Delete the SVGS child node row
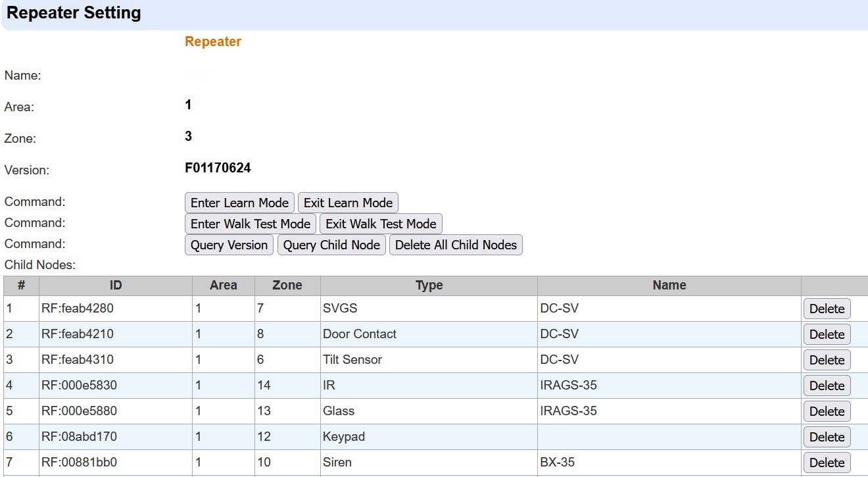The image size is (868, 477). point(827,309)
